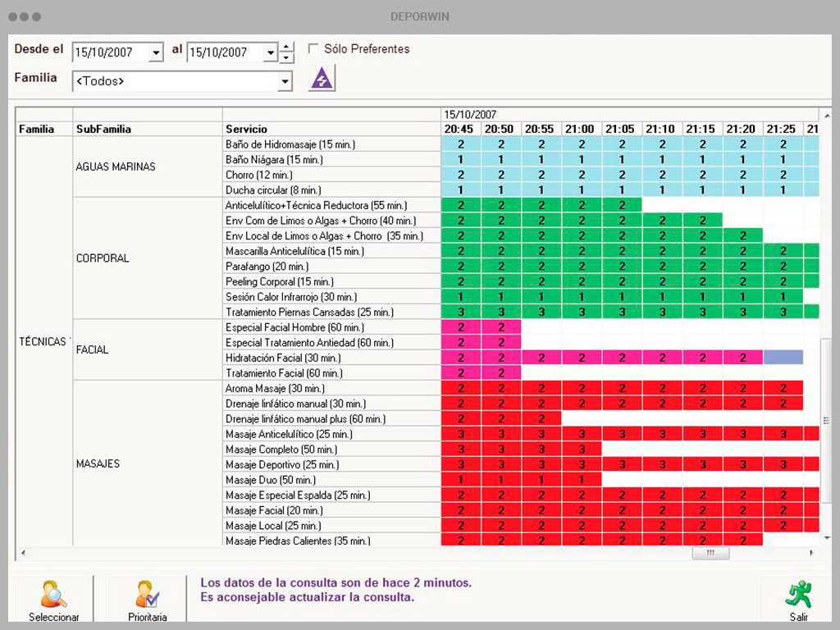Screen dimensions: 840x630
Task: Click Sesión Calor Infrarrojo slot at 21:10
Action: [x=663, y=297]
